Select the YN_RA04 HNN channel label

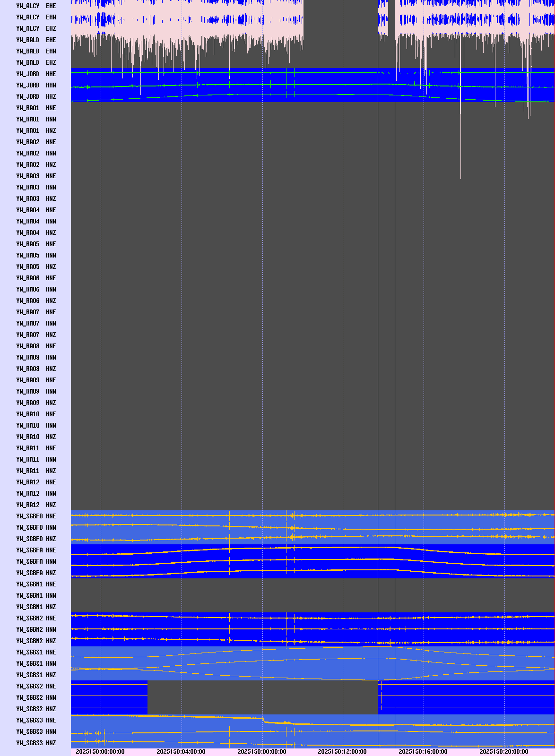click(36, 221)
